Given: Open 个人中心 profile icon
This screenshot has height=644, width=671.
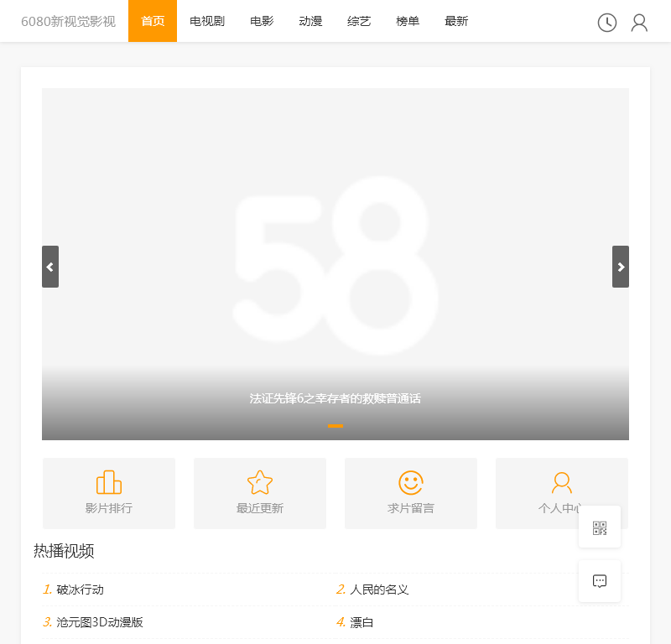Looking at the screenshot, I should (x=561, y=483).
